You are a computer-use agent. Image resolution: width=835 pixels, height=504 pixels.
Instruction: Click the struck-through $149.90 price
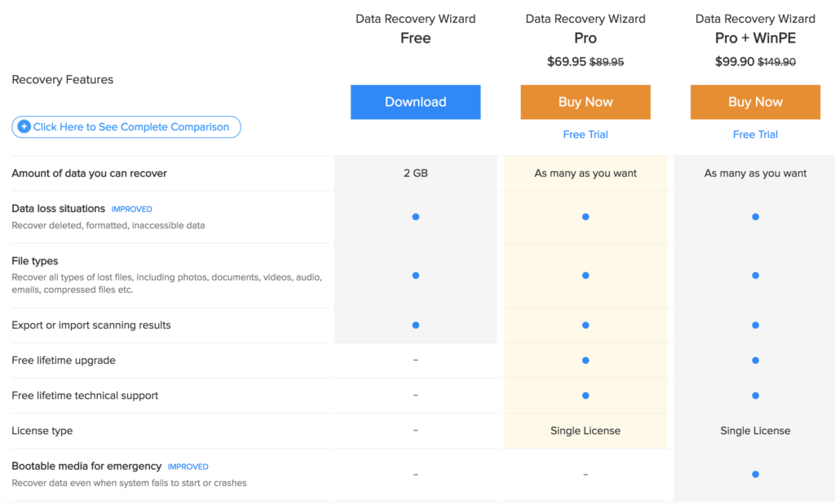[x=776, y=62]
